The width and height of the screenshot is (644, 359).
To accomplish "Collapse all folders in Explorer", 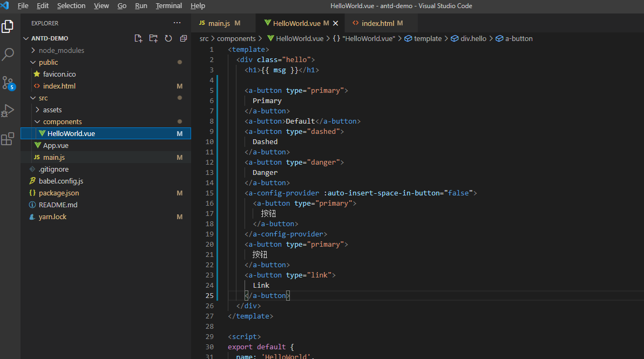I will (184, 38).
